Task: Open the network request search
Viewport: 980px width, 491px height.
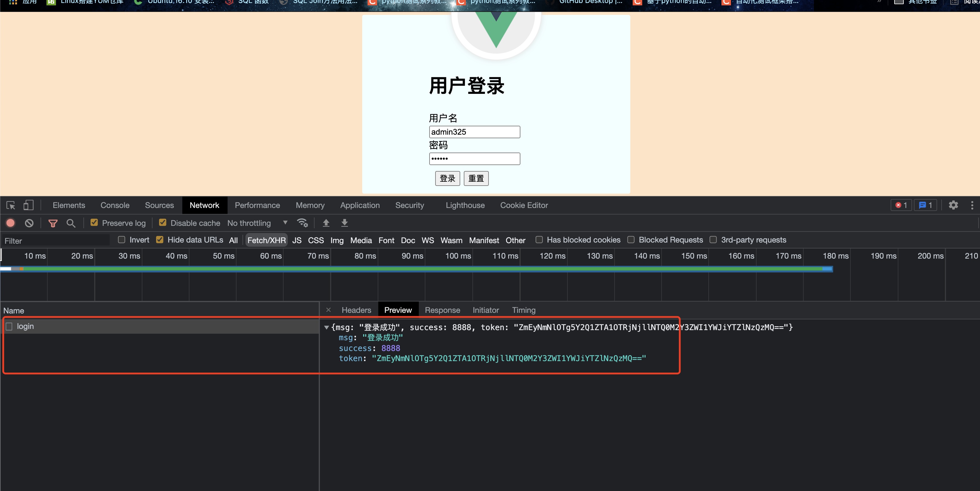Action: point(71,223)
